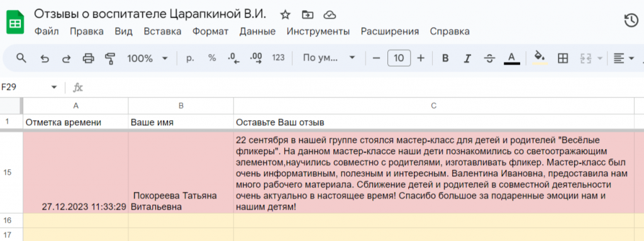Select cell 'Отметка времени'

(x=75, y=121)
